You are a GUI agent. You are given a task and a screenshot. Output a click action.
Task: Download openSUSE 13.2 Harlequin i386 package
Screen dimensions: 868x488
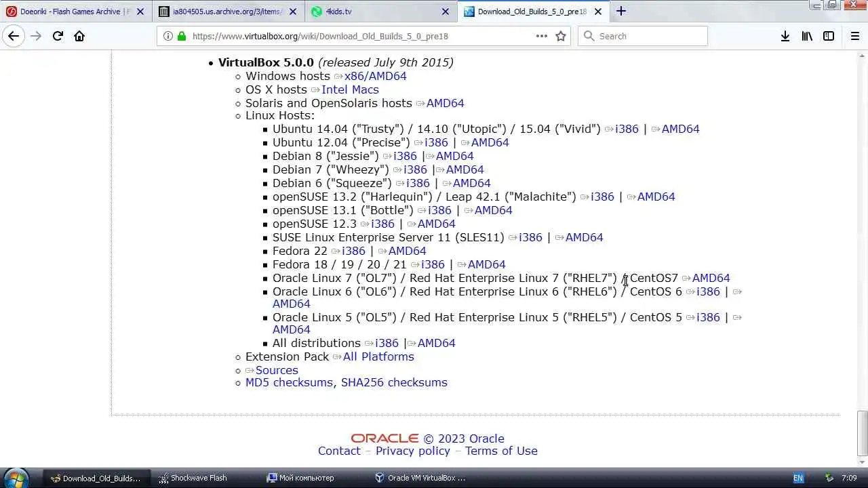tap(602, 197)
